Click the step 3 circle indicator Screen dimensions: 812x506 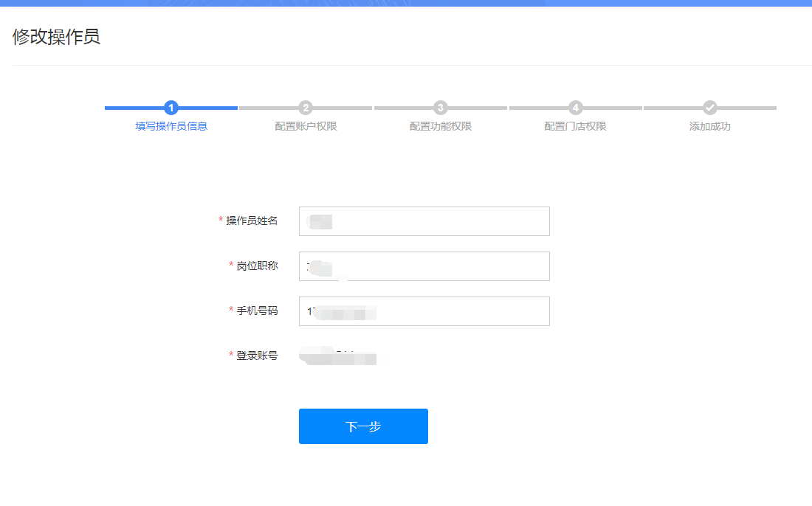pos(441,108)
